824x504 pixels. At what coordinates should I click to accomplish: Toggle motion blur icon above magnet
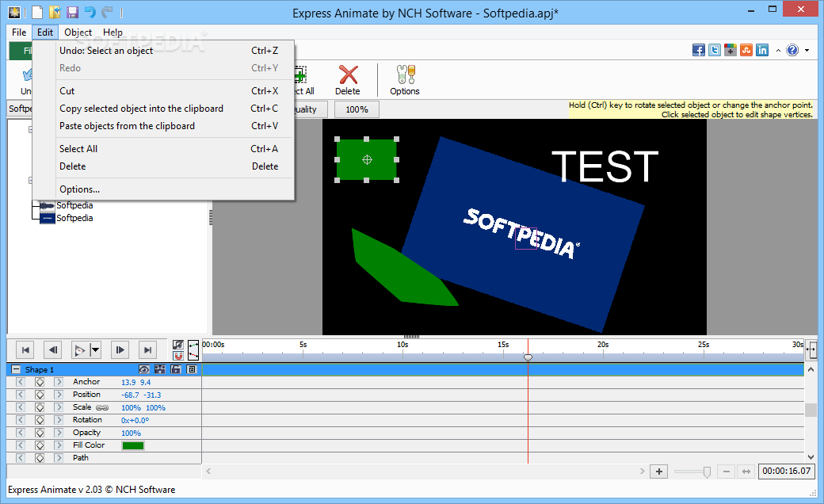pos(178,345)
